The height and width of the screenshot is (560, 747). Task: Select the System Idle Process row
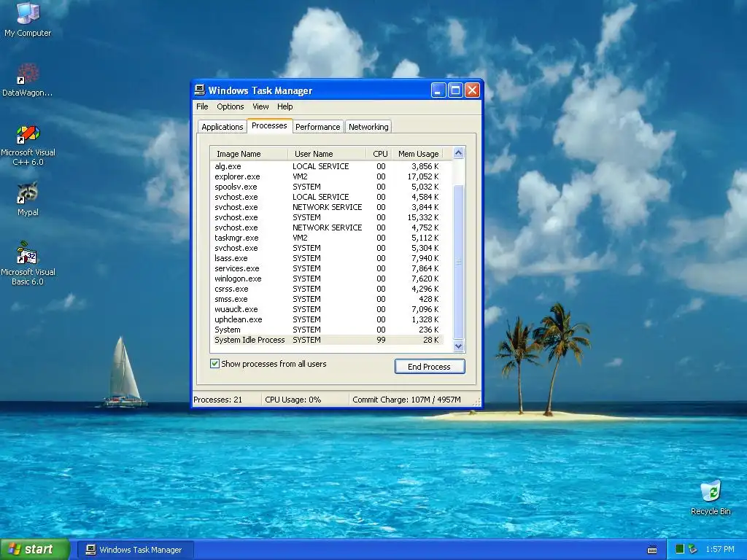(x=327, y=340)
